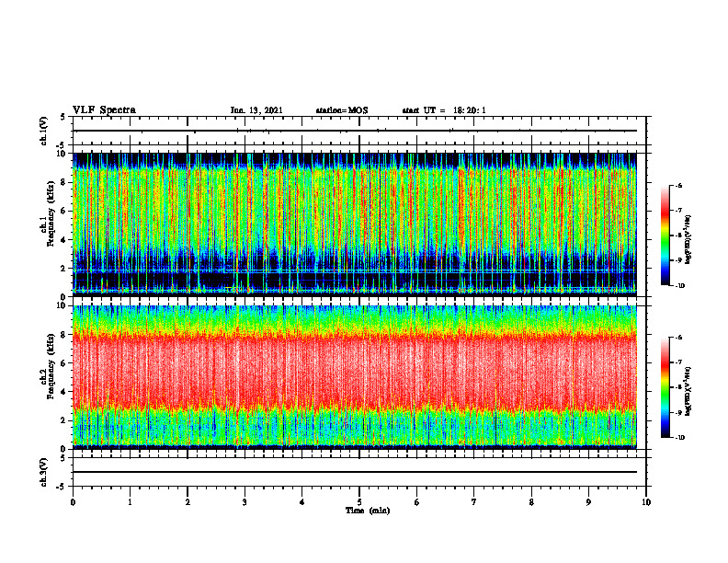Click the time axis tick label "1"
Viewport: 728px width, 563px height.
pyautogui.click(x=130, y=502)
